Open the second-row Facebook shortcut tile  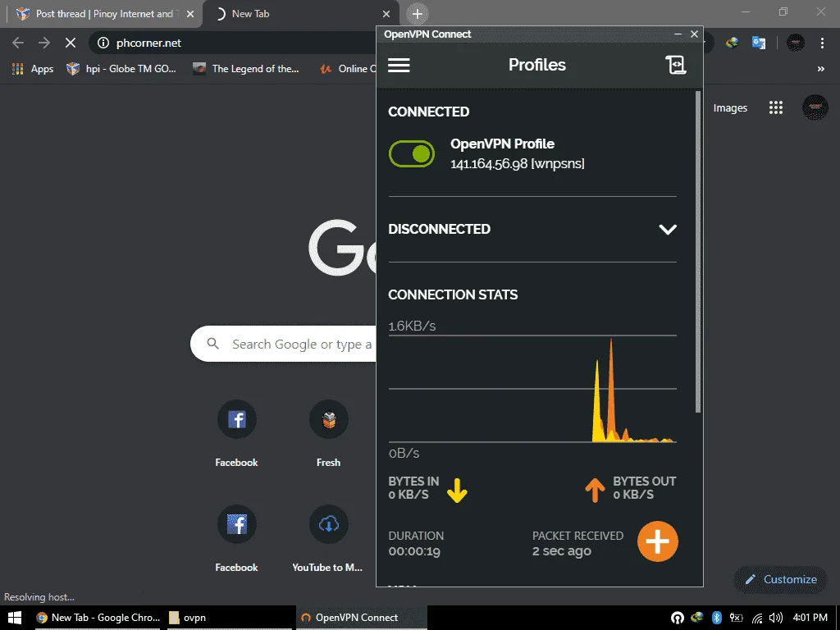point(237,538)
